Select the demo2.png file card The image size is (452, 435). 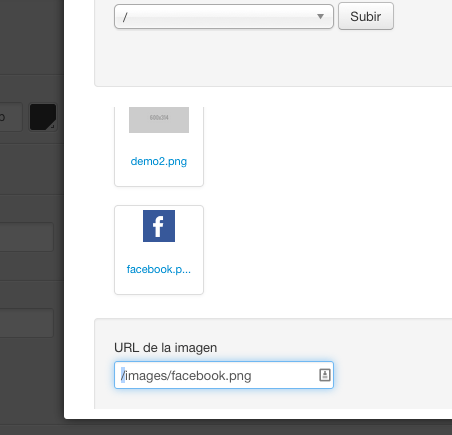pyautogui.click(x=159, y=147)
